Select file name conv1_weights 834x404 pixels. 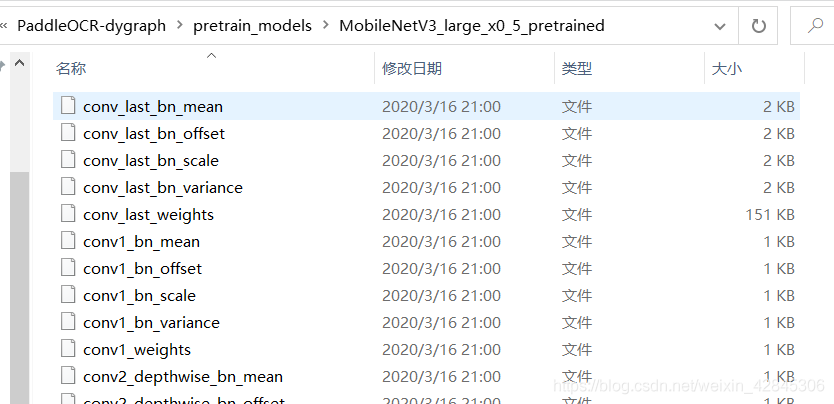pyautogui.click(x=137, y=349)
